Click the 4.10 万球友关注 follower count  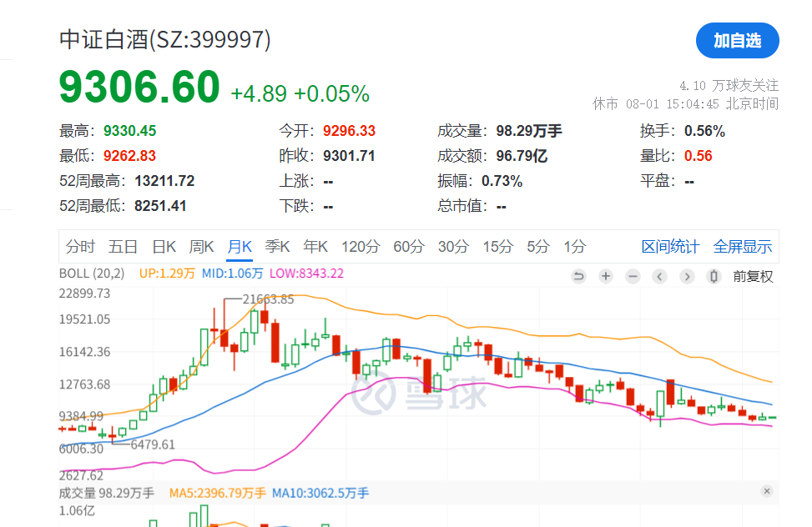(x=729, y=85)
